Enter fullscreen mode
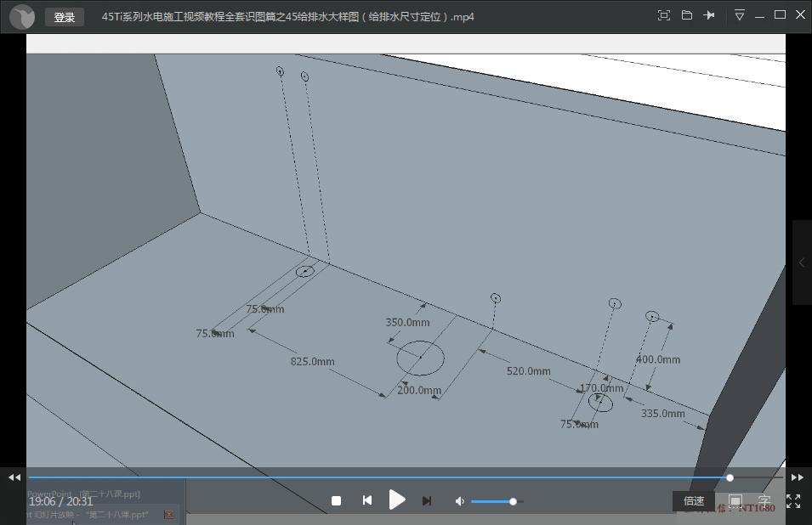This screenshot has width=812, height=525. [x=793, y=501]
